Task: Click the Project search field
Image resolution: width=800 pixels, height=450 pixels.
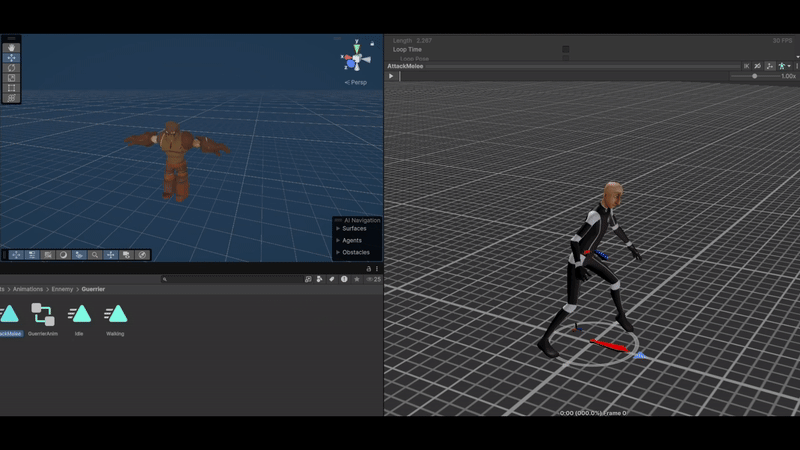Action: click(231, 279)
